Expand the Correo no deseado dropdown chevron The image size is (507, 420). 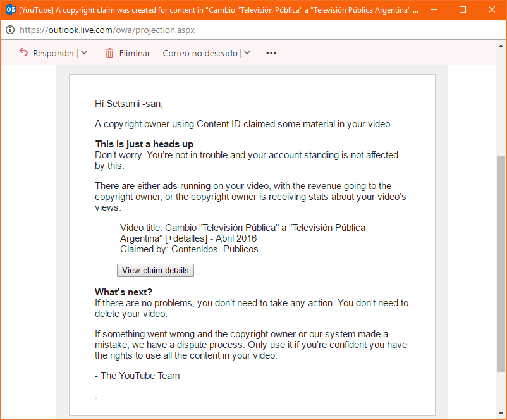tap(247, 52)
